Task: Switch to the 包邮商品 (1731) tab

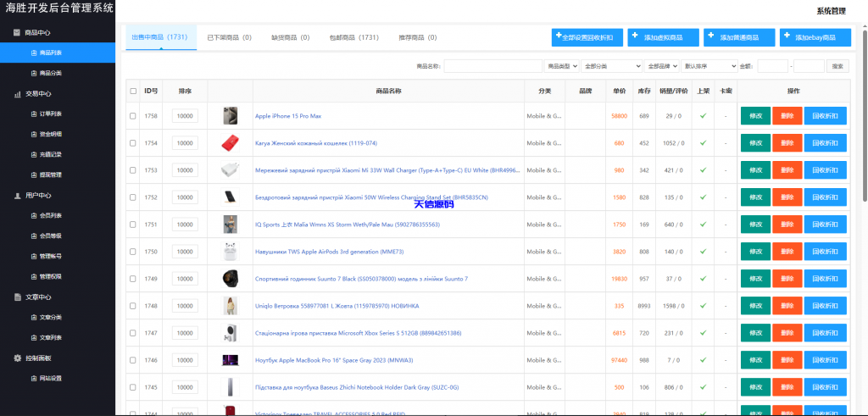Action: pyautogui.click(x=353, y=37)
